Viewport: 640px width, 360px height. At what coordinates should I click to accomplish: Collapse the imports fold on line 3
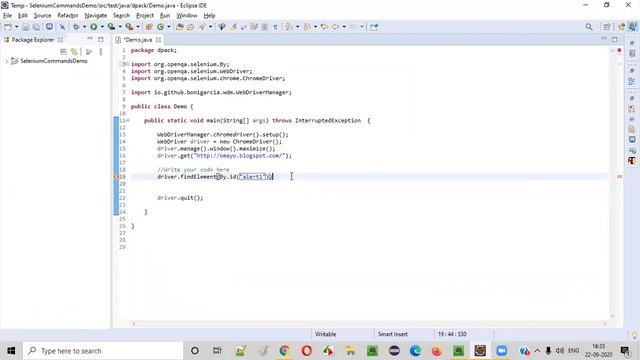coord(128,64)
